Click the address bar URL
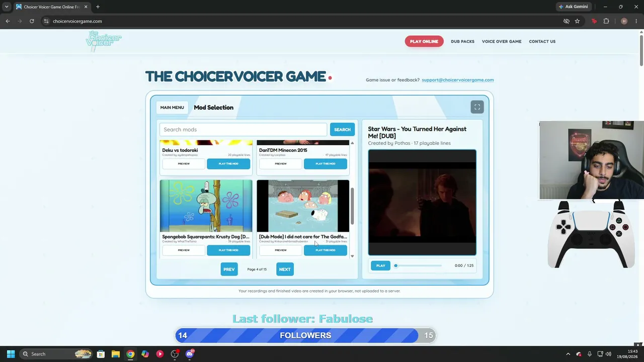The image size is (644, 362). [77, 21]
